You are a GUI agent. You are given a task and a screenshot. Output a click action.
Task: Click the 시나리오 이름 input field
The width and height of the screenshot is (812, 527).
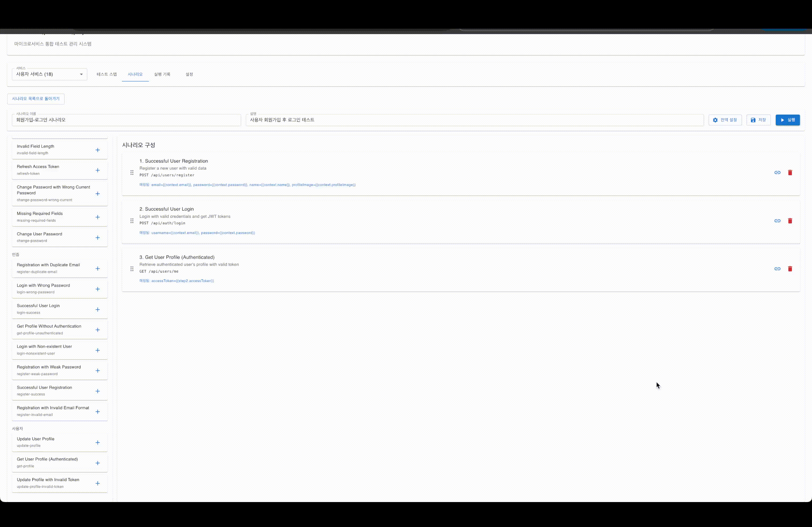[126, 120]
